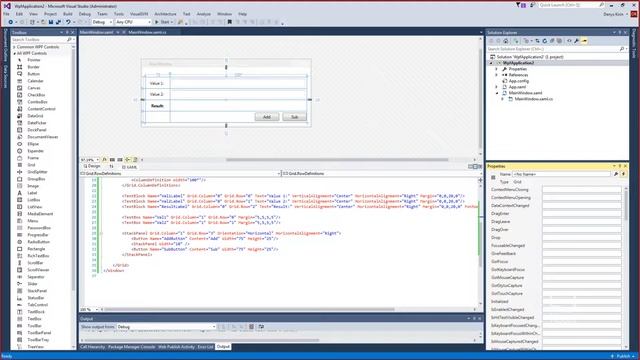The width and height of the screenshot is (640, 360).
Task: Expand the Properties node in Solution Explorer
Action: [x=497, y=69]
